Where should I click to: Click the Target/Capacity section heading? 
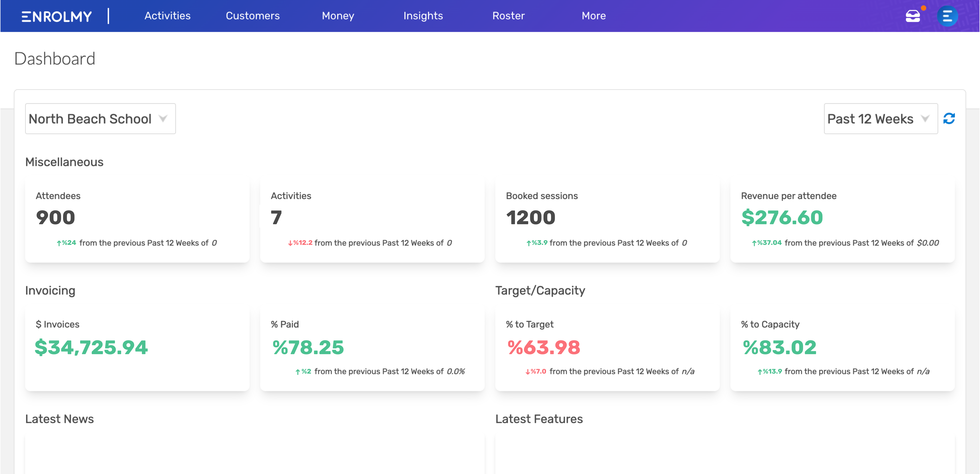coord(540,291)
